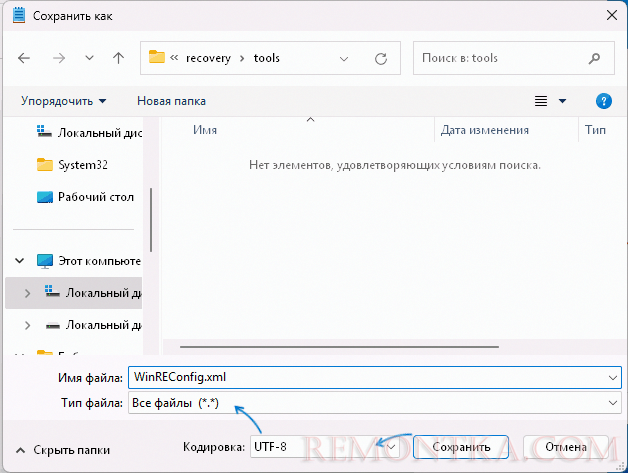The height and width of the screenshot is (473, 628).
Task: Change view with the list view icon
Action: coord(541,101)
